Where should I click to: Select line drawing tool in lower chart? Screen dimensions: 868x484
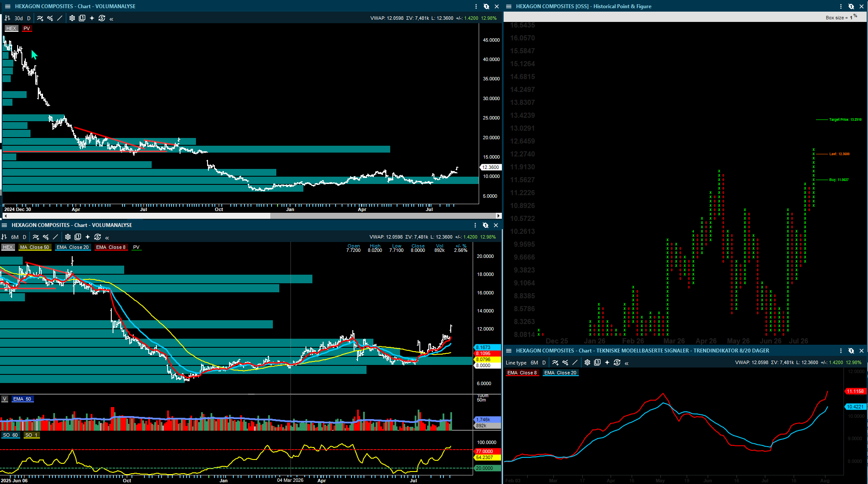tap(55, 237)
